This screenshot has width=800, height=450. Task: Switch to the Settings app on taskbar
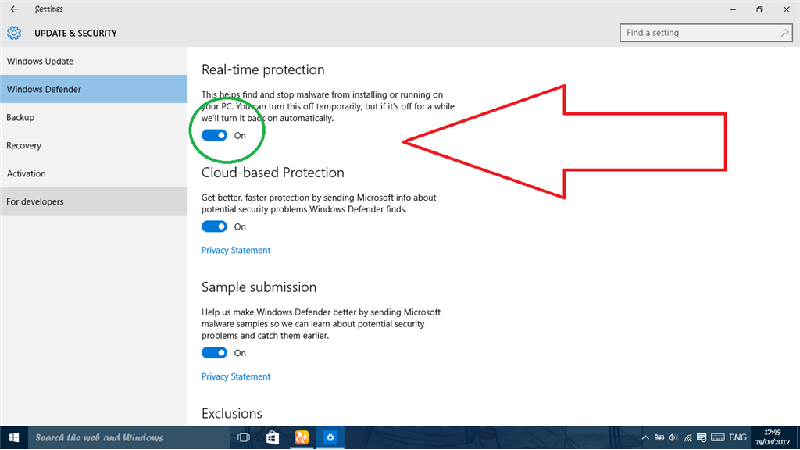(x=330, y=437)
